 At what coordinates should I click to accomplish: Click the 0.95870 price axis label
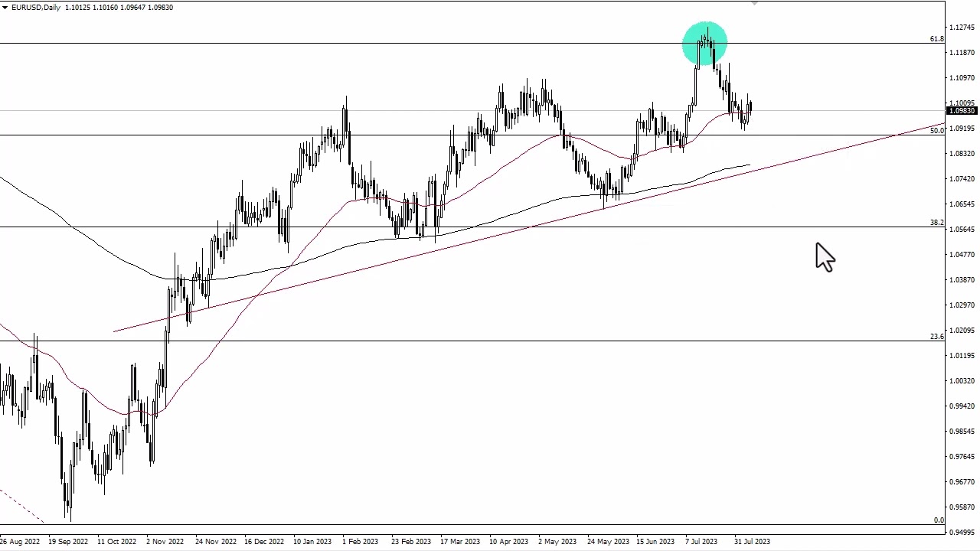coord(962,507)
